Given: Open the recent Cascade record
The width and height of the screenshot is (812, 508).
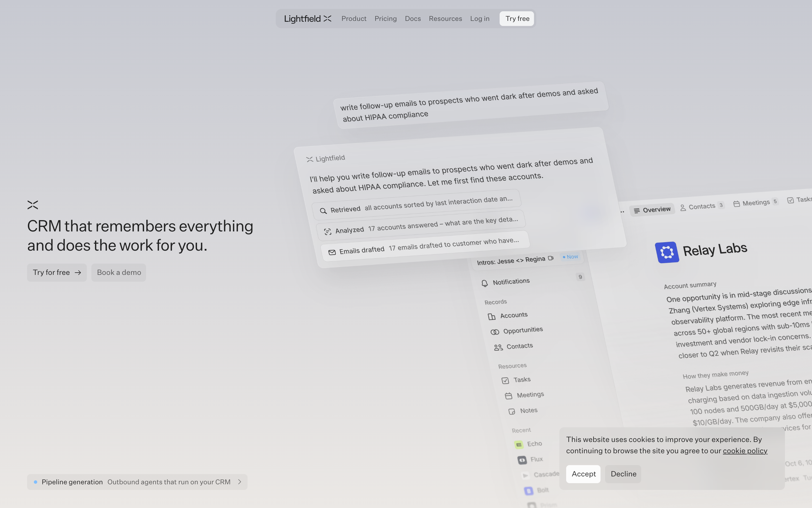Looking at the screenshot, I should 546,474.
